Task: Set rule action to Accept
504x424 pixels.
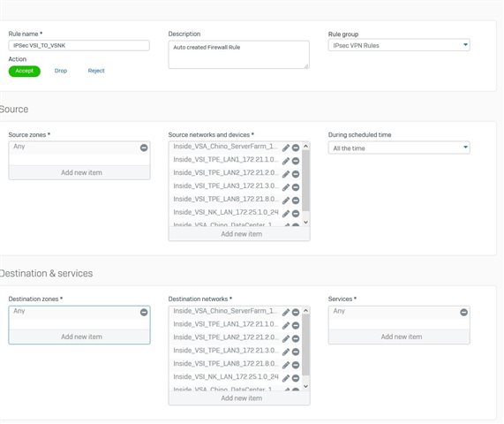Action: 25,71
